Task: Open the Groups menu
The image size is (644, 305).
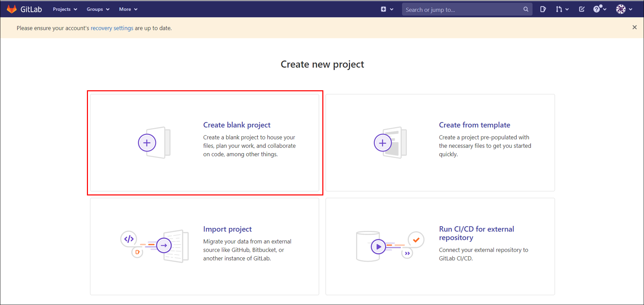Action: pos(98,9)
